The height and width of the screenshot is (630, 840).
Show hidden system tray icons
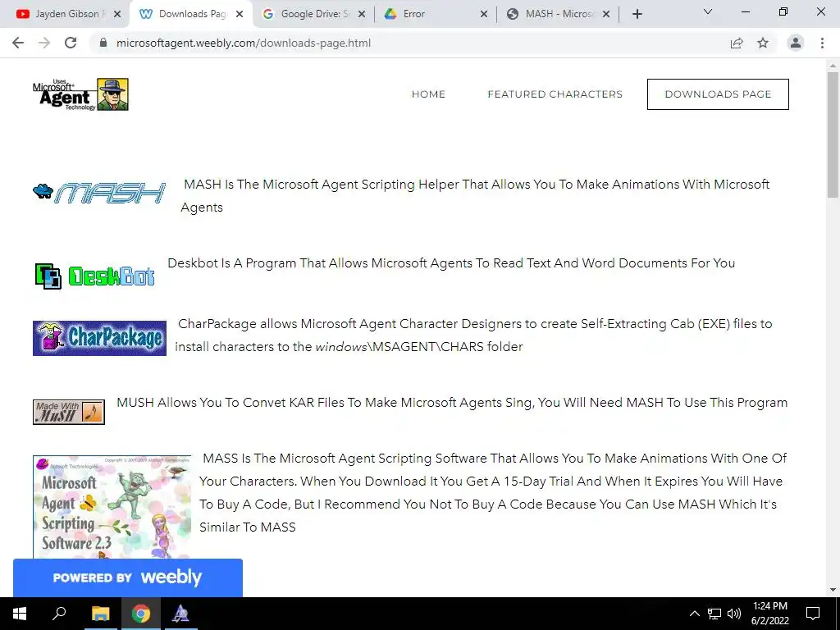pos(694,614)
